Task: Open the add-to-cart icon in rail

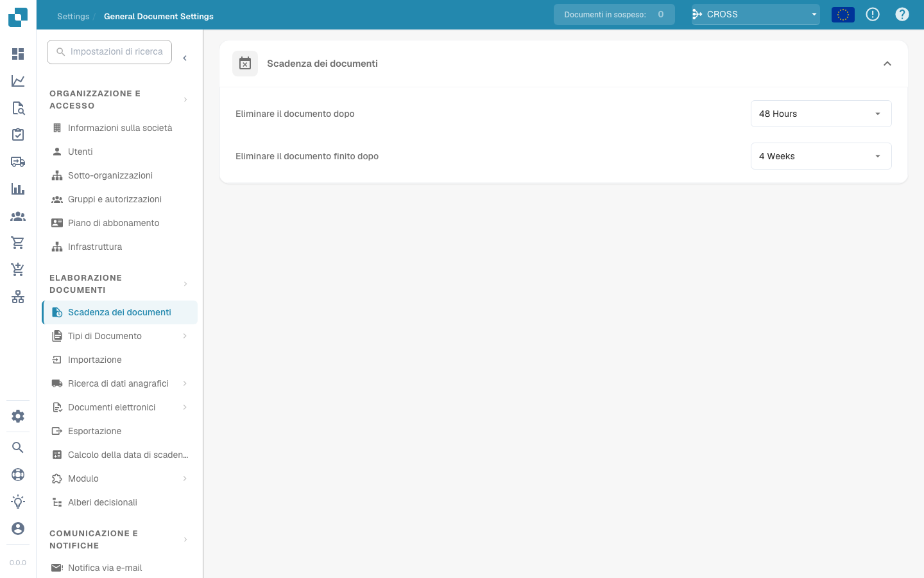Action: point(18,270)
